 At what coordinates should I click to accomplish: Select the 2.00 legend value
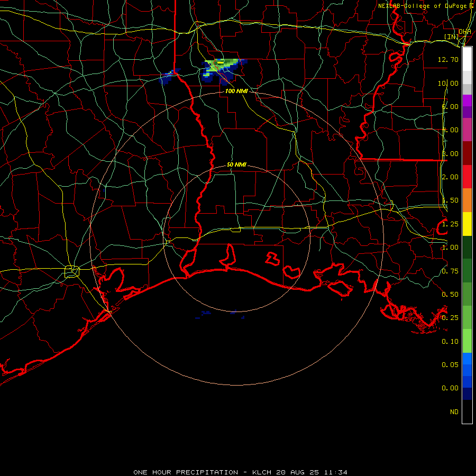pos(450,177)
